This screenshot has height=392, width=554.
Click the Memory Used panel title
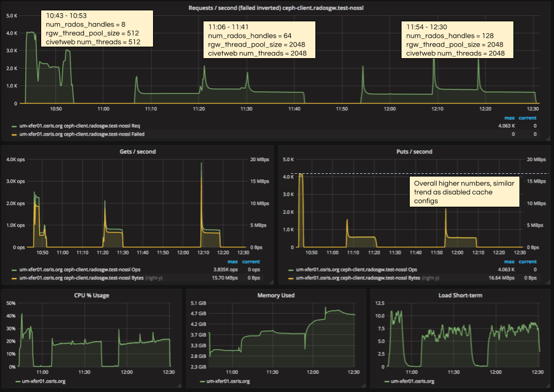[276, 295]
